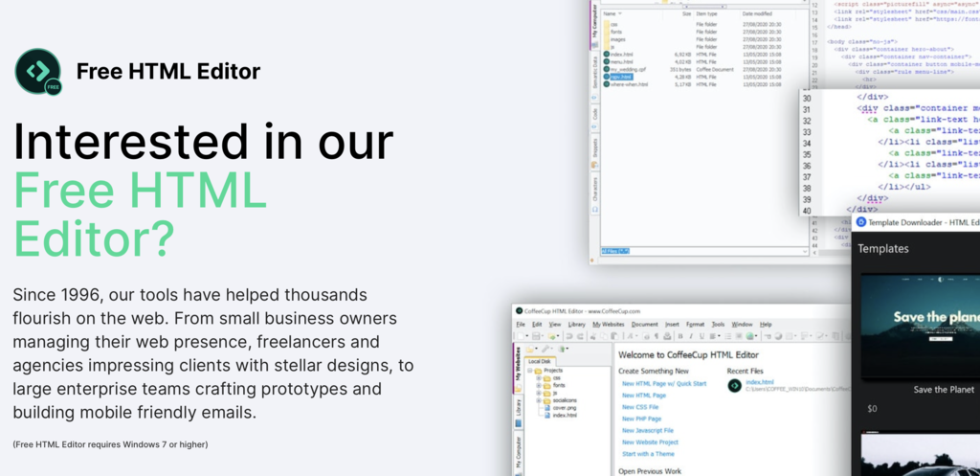
Task: Open the Tools menu
Action: point(718,325)
